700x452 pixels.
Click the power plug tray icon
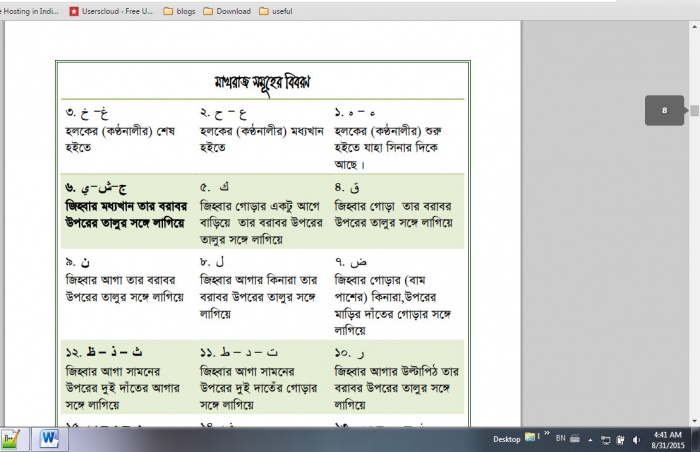pos(621,440)
